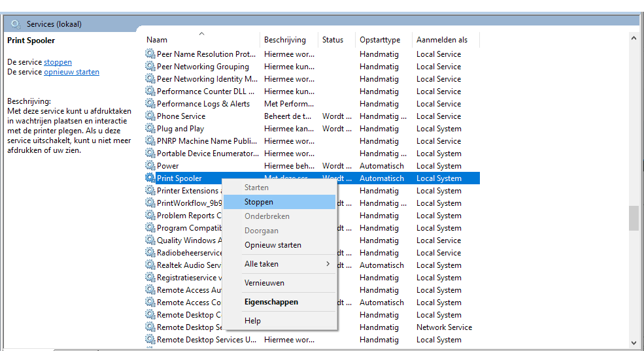
Task: Click Beheert de t... description cell
Action: click(288, 116)
